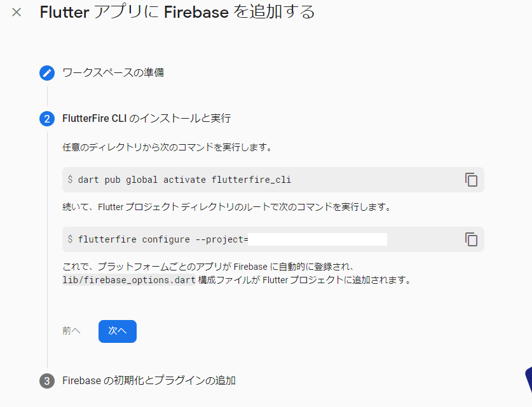This screenshot has width=532, height=407.
Task: Copy the dart pub global activate command
Action: (471, 180)
